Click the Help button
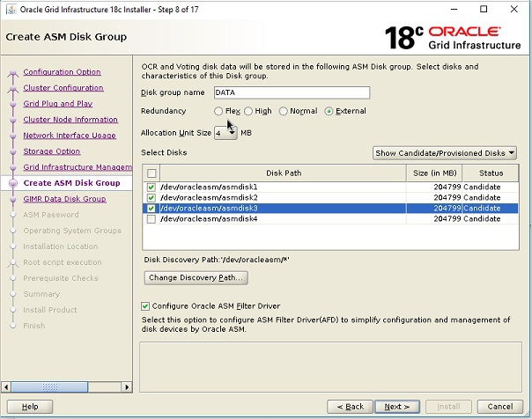The width and height of the screenshot is (532, 419). [x=30, y=407]
